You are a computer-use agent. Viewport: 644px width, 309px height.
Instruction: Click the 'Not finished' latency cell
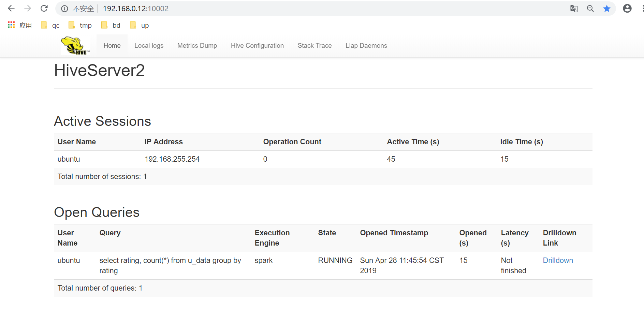513,266
